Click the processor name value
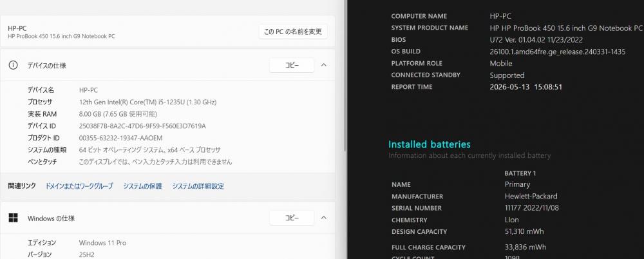 pyautogui.click(x=147, y=102)
